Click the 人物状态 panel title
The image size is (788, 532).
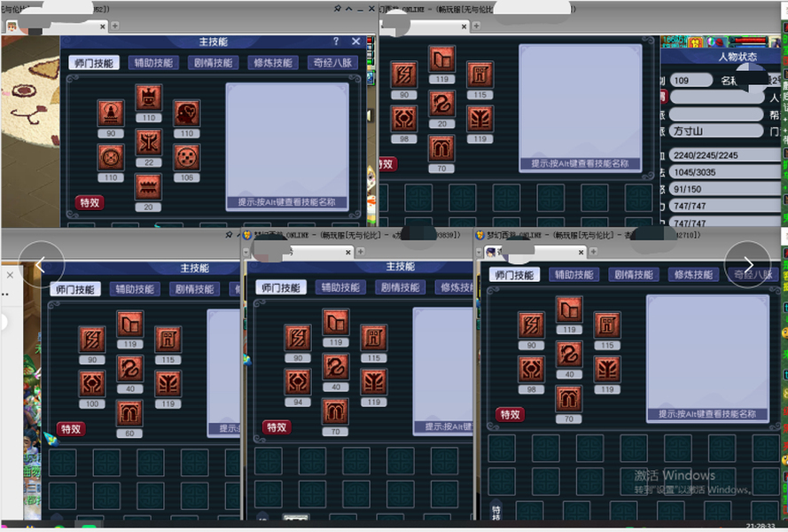pyautogui.click(x=737, y=57)
